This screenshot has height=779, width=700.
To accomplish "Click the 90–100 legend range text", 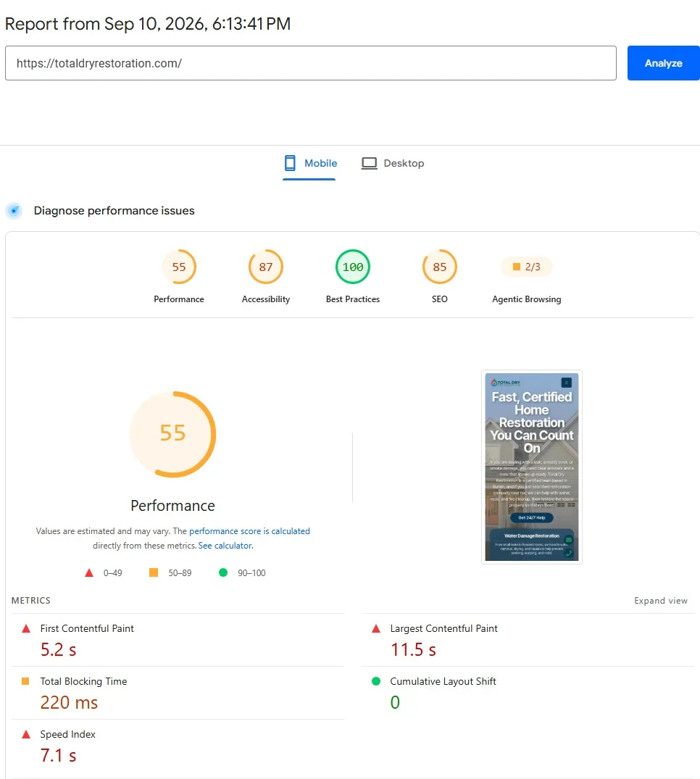I will (251, 572).
